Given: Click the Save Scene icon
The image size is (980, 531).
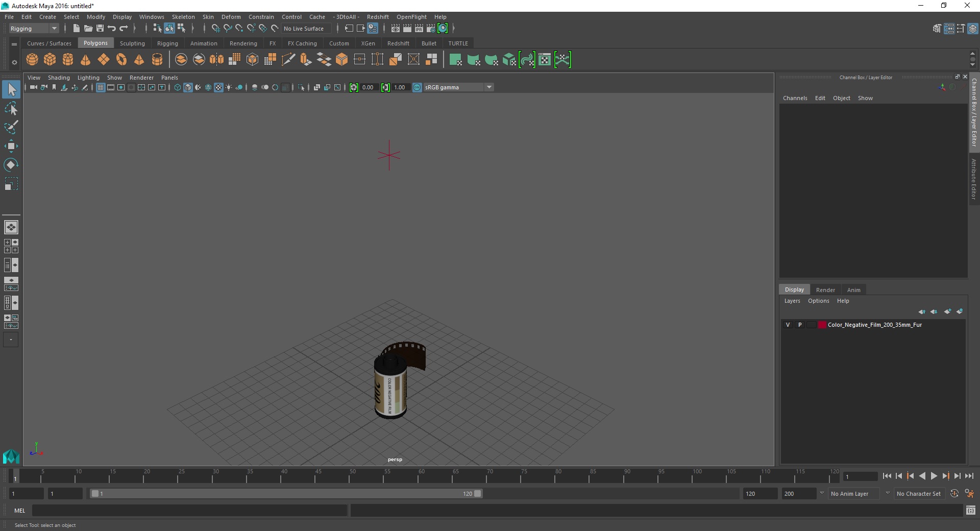Looking at the screenshot, I should 100,29.
